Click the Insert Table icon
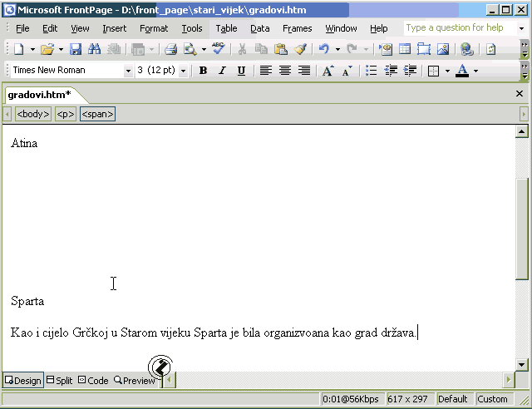532x409 pixels. click(x=405, y=50)
